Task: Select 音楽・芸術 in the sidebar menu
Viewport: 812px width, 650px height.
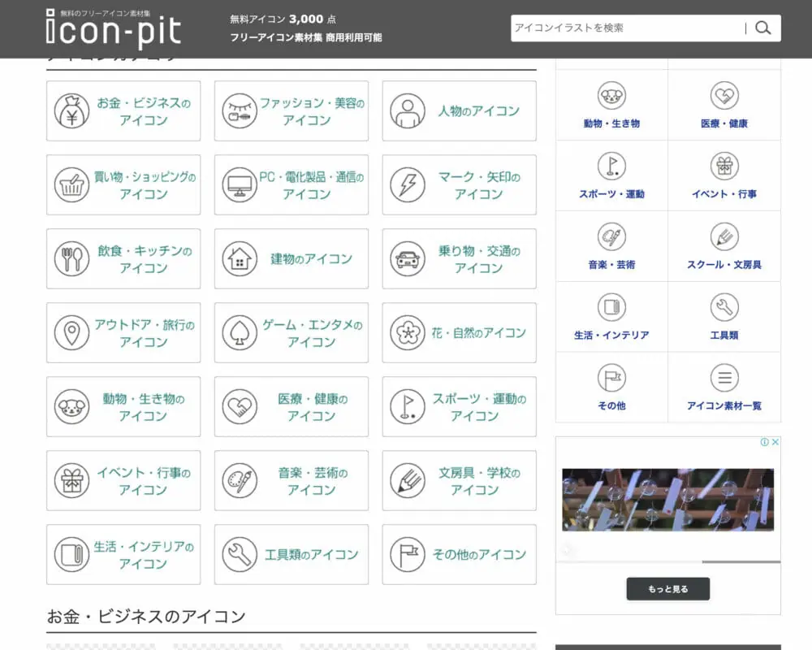Action: pos(611,265)
